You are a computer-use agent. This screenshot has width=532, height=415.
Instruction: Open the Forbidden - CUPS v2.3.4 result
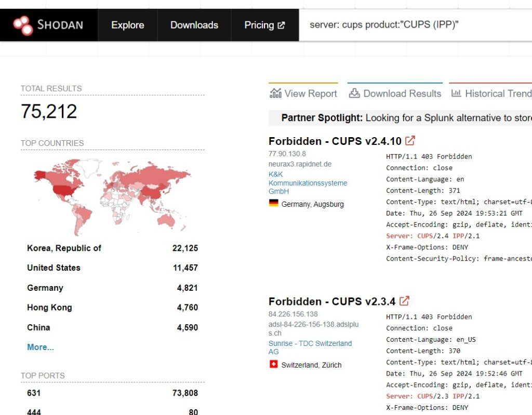point(332,302)
